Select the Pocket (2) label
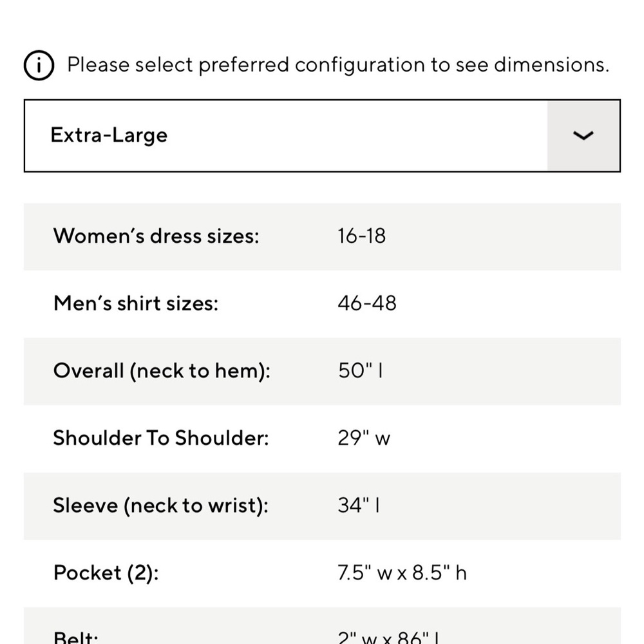 coord(106,573)
